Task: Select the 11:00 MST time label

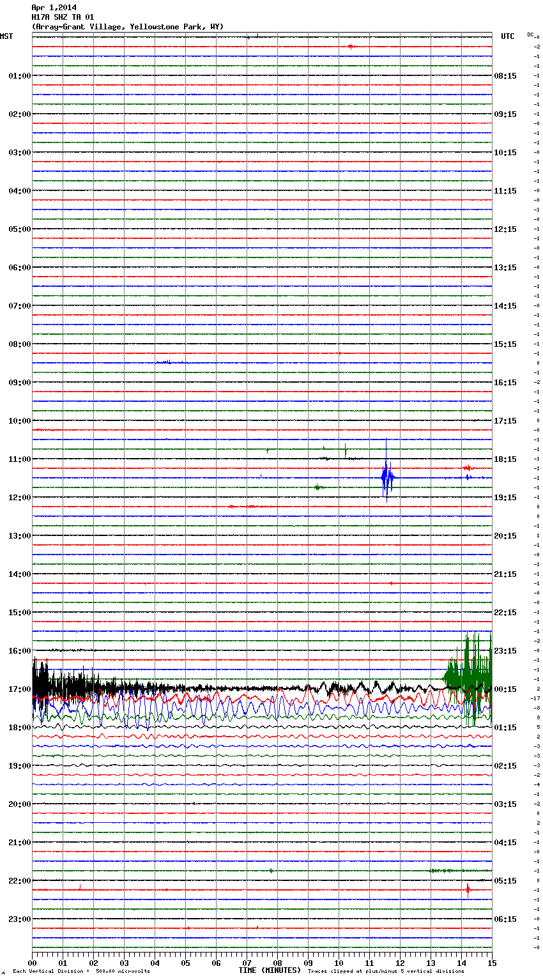Action: tap(19, 459)
